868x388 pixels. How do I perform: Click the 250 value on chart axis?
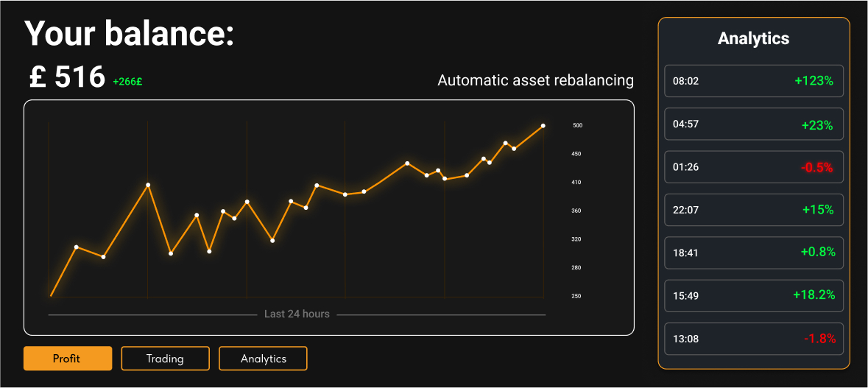[576, 296]
